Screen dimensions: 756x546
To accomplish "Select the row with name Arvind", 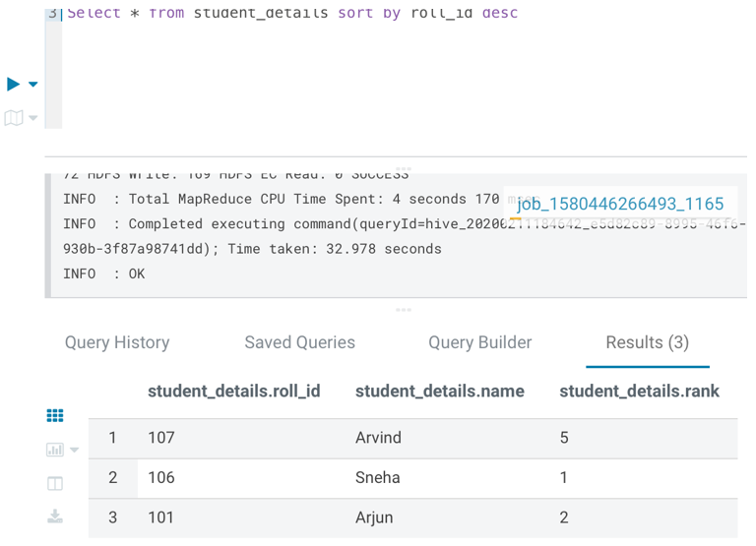I will (378, 438).
